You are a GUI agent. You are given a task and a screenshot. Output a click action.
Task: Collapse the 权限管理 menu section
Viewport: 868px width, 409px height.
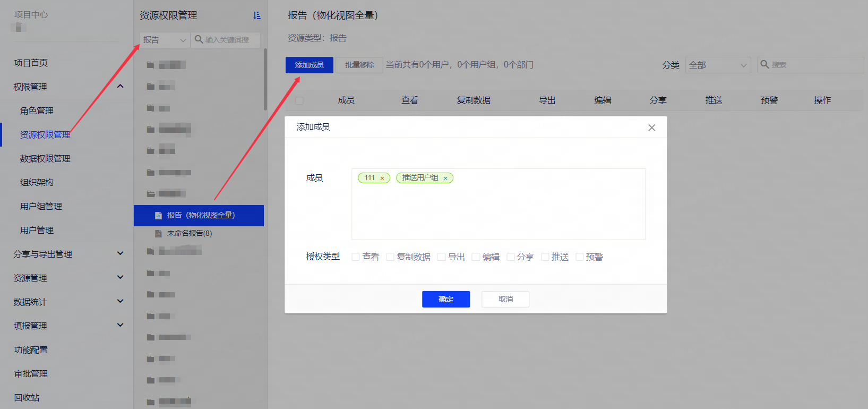coord(121,86)
